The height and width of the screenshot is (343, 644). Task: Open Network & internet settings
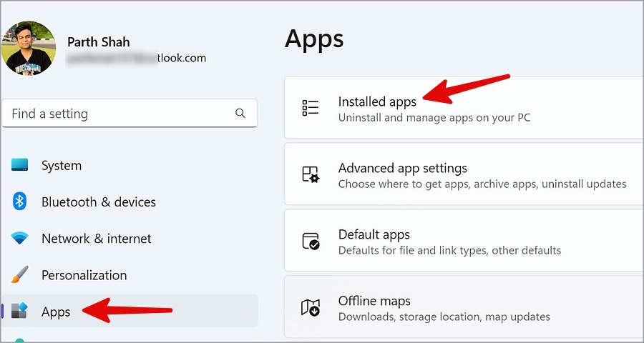tap(130, 239)
